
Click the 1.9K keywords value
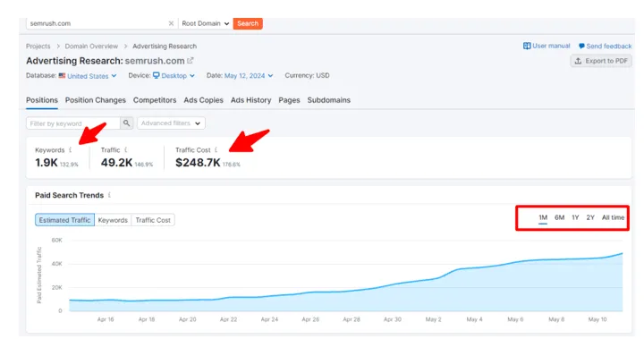tap(47, 163)
